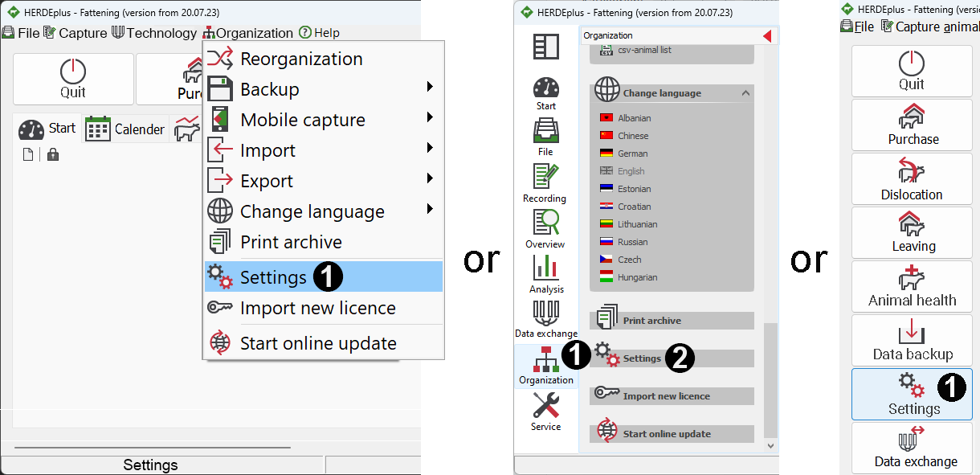Choose German from the language list
This screenshot has height=475, width=980.
click(x=632, y=154)
